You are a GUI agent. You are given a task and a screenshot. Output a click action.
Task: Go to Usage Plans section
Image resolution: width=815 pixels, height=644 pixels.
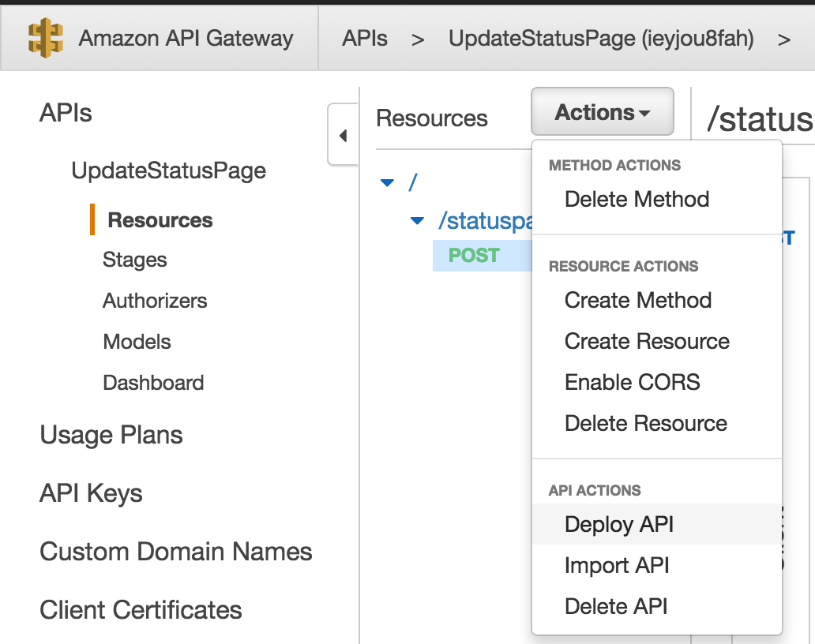coord(111,435)
